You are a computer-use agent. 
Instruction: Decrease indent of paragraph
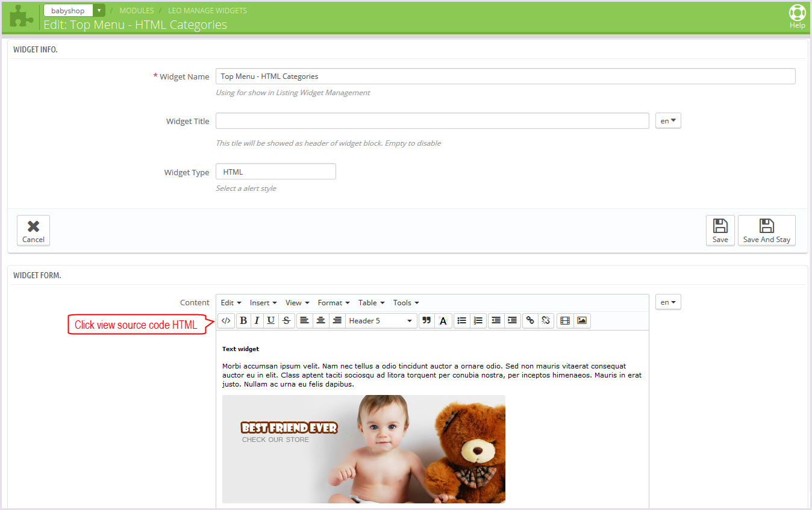click(496, 321)
